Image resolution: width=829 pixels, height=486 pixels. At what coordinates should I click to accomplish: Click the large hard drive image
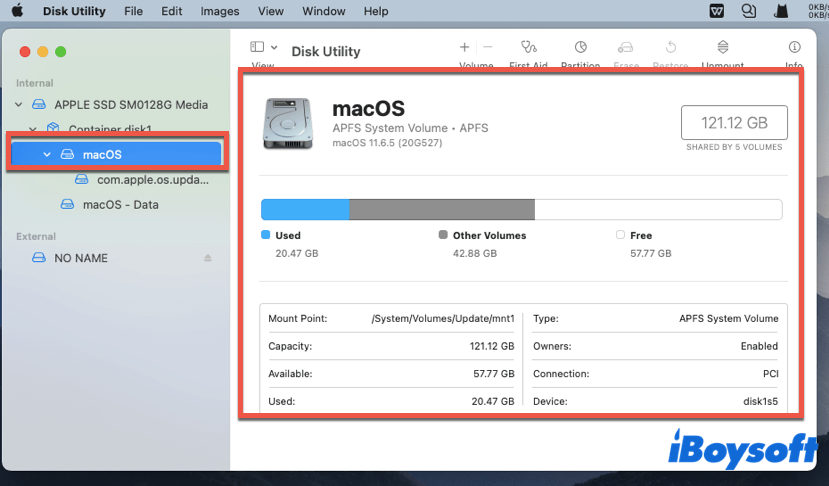[288, 123]
